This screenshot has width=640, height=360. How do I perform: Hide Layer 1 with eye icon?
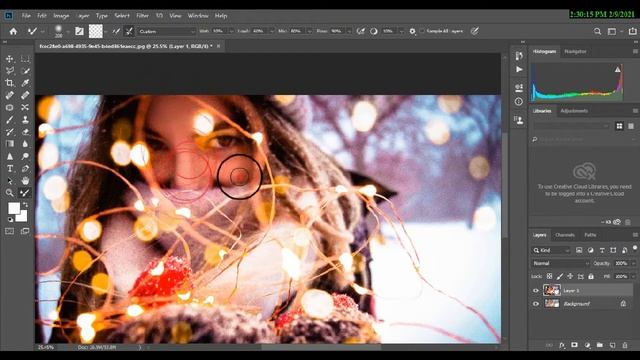point(536,291)
